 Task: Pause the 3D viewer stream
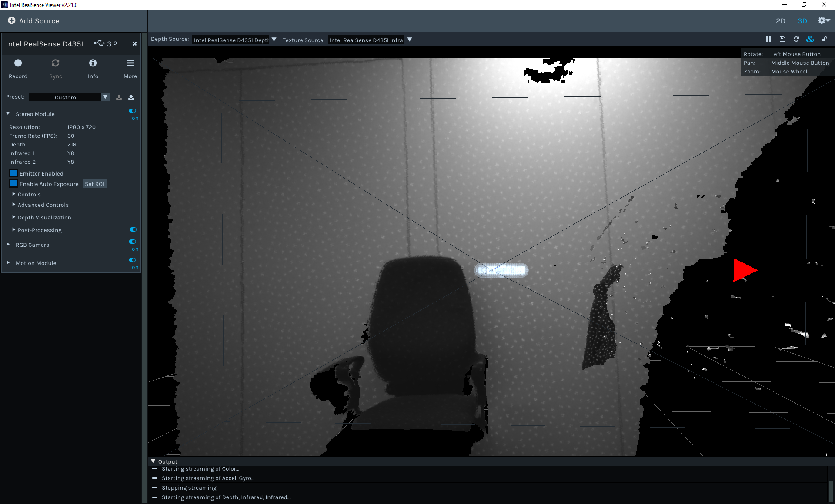[768, 39]
